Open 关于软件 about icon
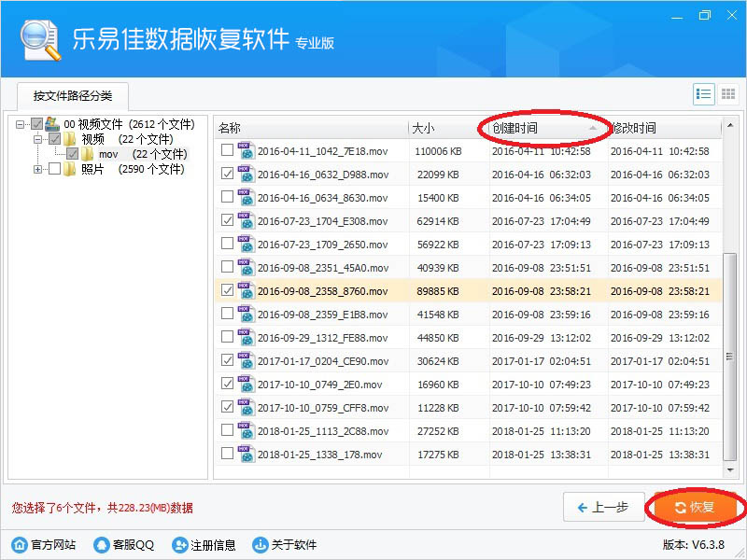 (x=266, y=545)
